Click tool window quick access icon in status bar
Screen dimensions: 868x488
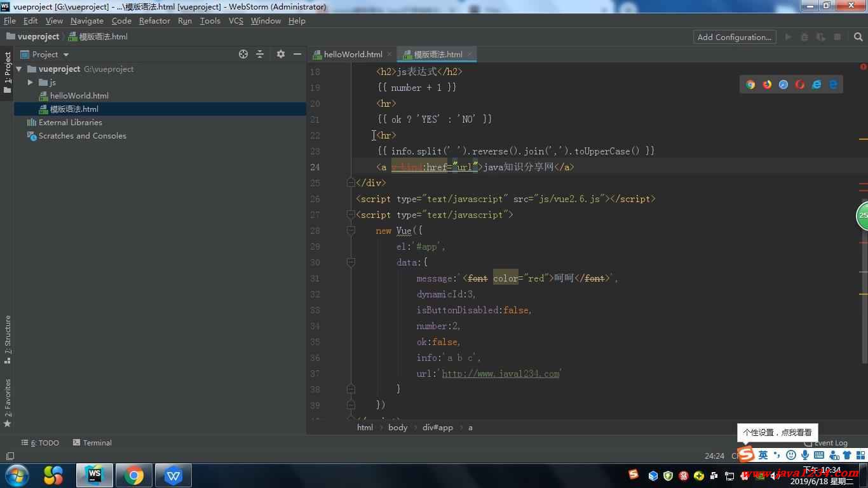10,456
